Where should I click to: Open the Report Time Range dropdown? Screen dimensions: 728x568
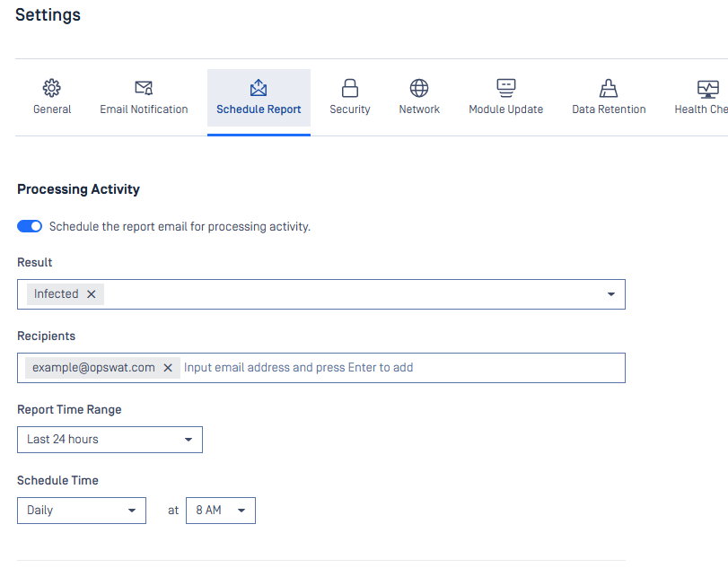[x=110, y=440]
